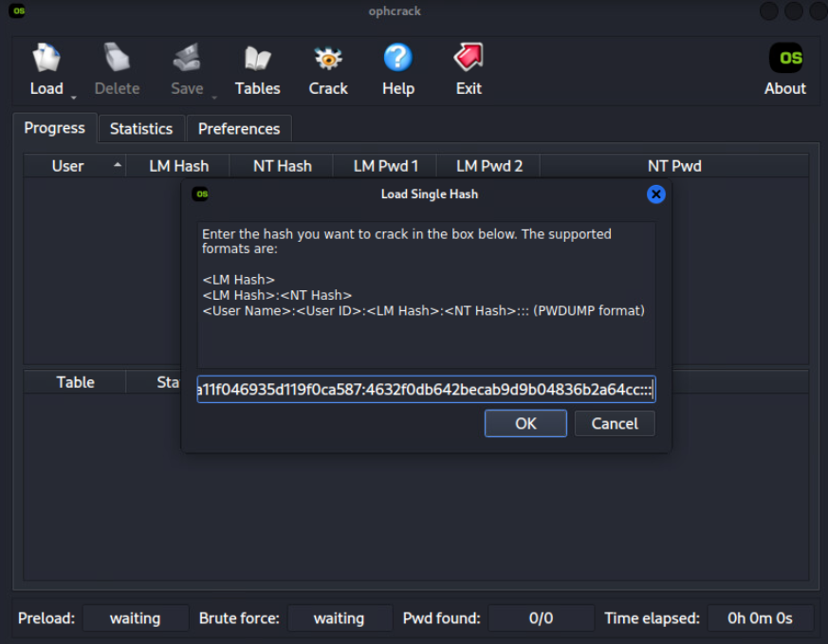Click the LM Pwd 2 column header
The image size is (828, 644).
pyautogui.click(x=489, y=166)
